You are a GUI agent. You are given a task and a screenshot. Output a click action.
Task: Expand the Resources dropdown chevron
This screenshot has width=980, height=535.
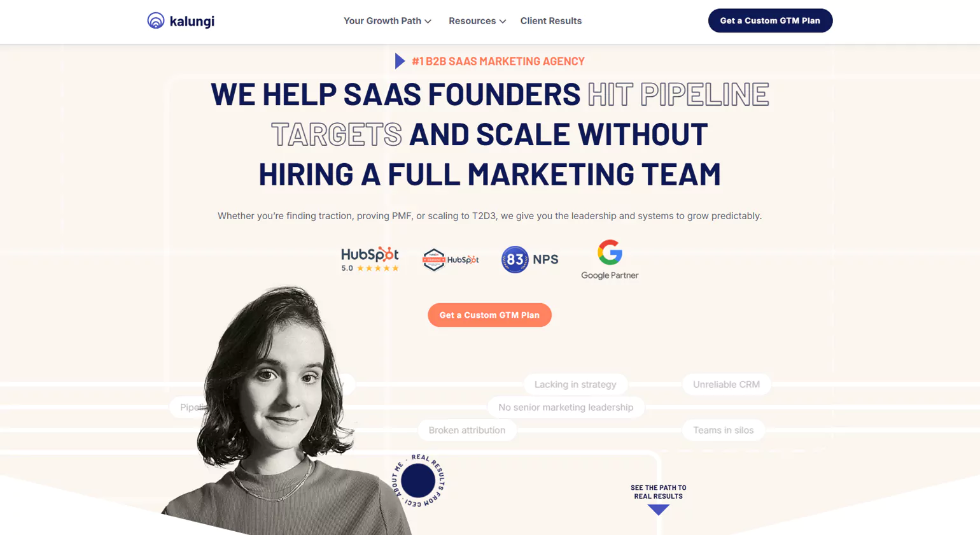tap(503, 22)
